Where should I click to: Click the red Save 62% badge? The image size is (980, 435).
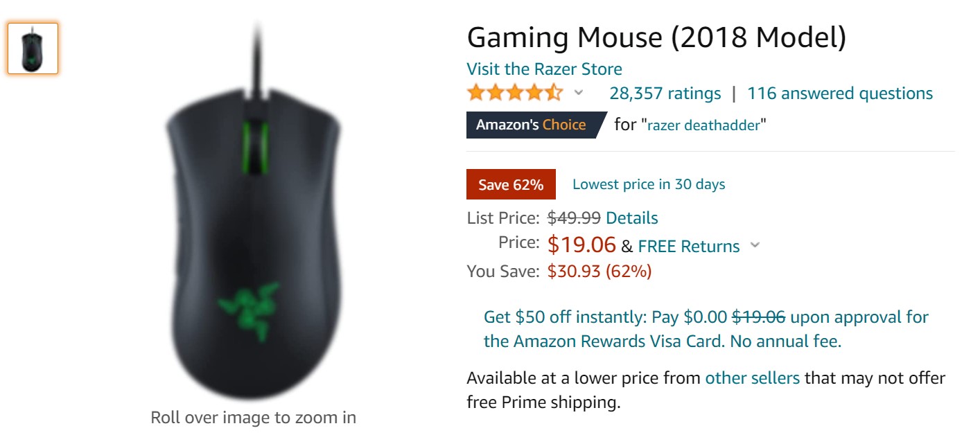pos(511,185)
